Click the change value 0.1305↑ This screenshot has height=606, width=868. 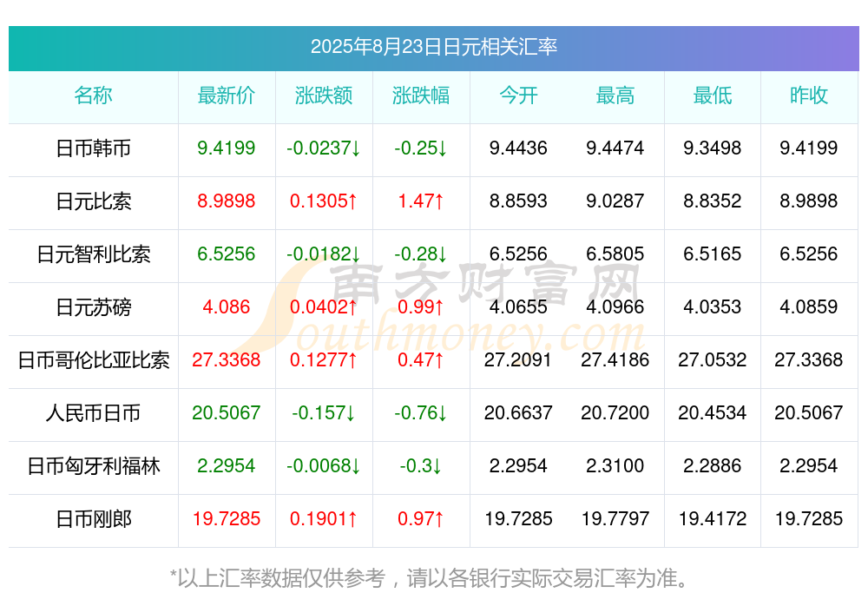(323, 201)
